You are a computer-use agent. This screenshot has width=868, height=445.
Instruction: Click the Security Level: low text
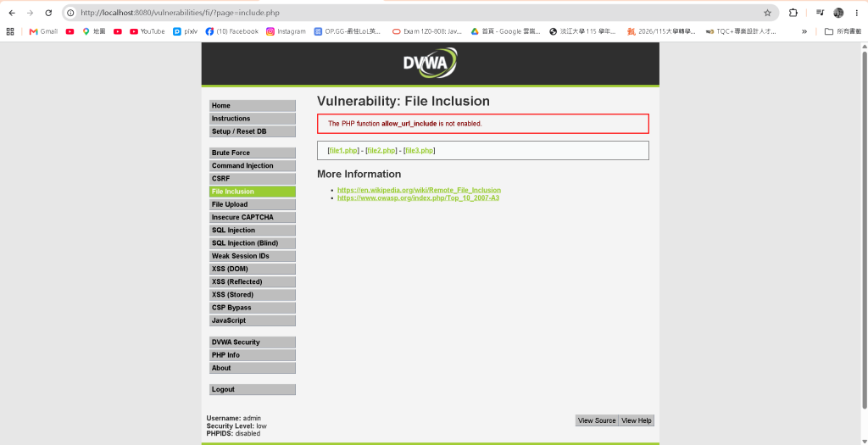236,426
